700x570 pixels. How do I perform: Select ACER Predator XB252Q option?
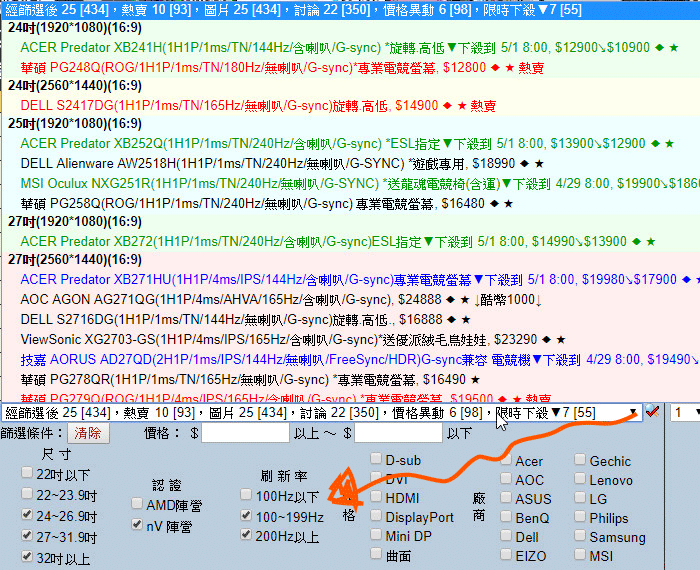coord(350,143)
